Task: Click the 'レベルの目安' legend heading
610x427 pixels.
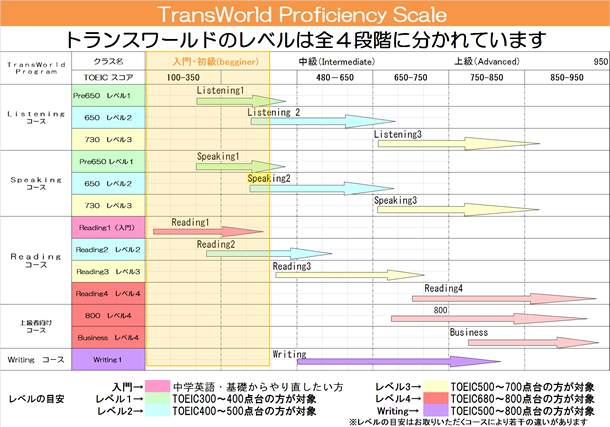Action: (x=36, y=399)
